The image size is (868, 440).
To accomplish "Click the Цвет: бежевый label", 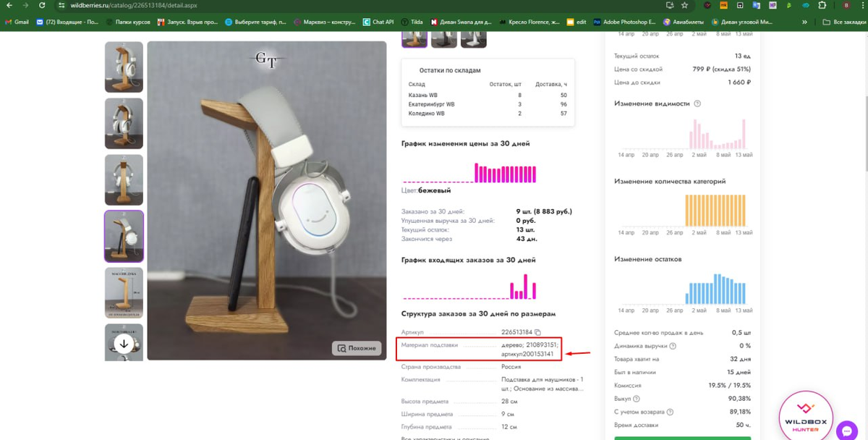I will (x=426, y=190).
